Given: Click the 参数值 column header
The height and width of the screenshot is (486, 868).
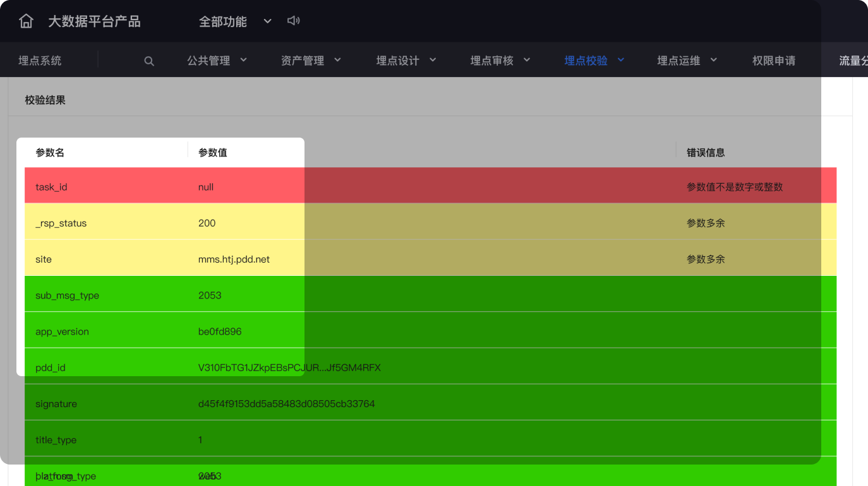Looking at the screenshot, I should coord(213,153).
